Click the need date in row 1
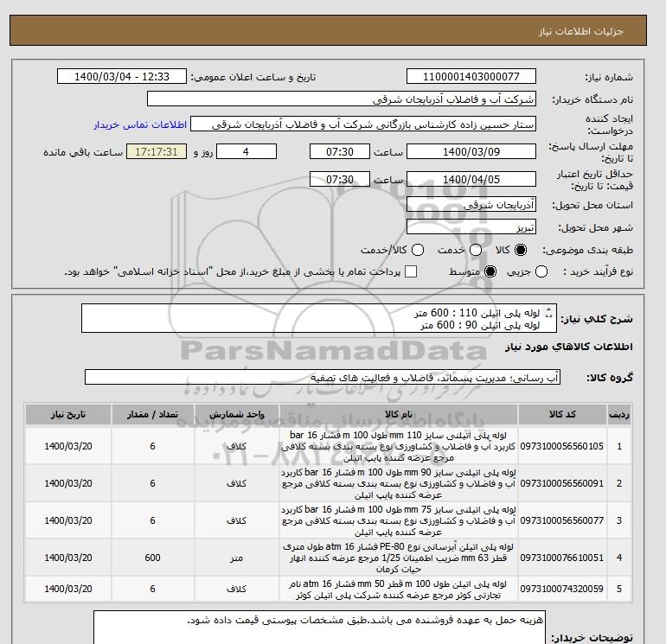This screenshot has width=666, height=644. 68,446
